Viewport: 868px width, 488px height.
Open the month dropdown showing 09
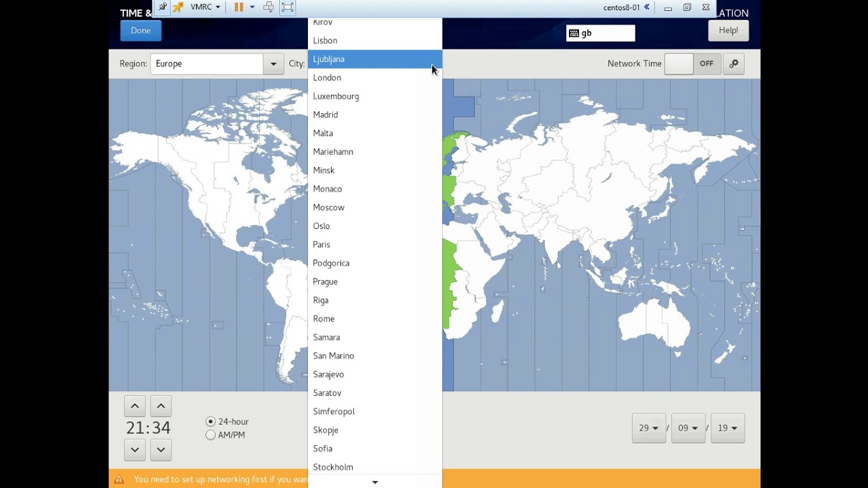click(x=688, y=428)
